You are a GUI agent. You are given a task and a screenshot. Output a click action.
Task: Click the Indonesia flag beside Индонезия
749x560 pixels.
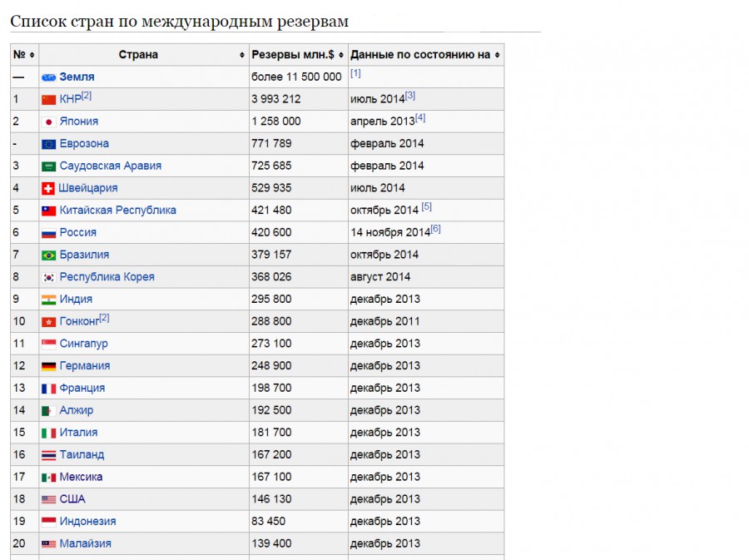coord(49,522)
